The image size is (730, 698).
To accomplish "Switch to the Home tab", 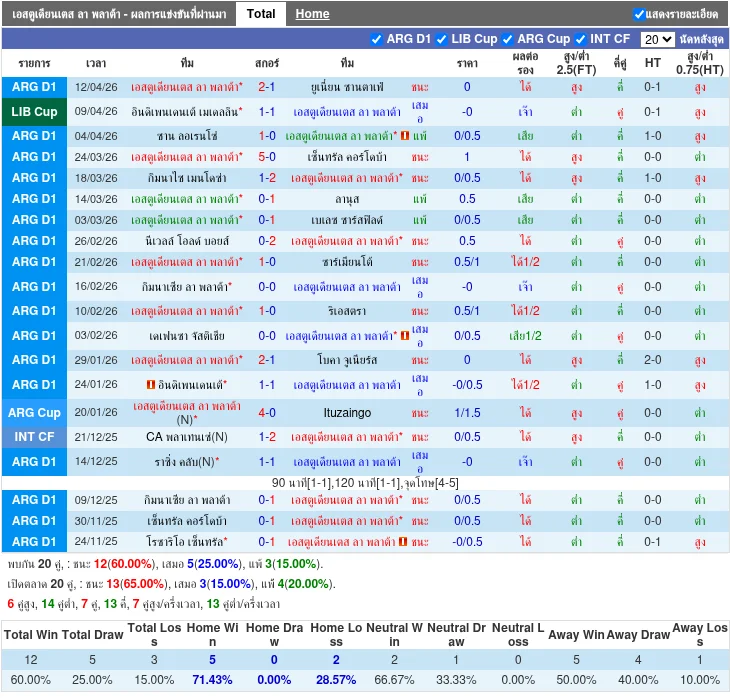I will (x=312, y=14).
